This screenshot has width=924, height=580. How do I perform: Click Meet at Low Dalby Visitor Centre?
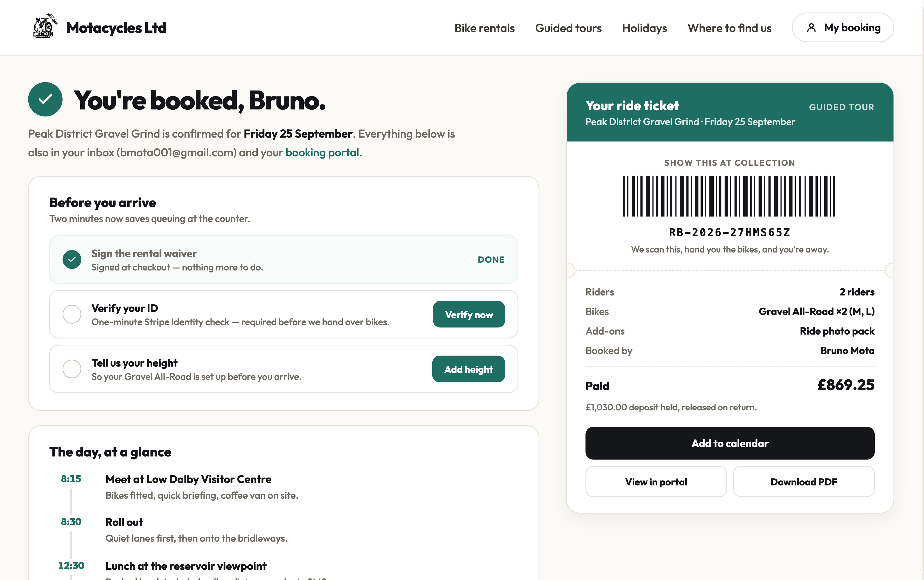188,479
